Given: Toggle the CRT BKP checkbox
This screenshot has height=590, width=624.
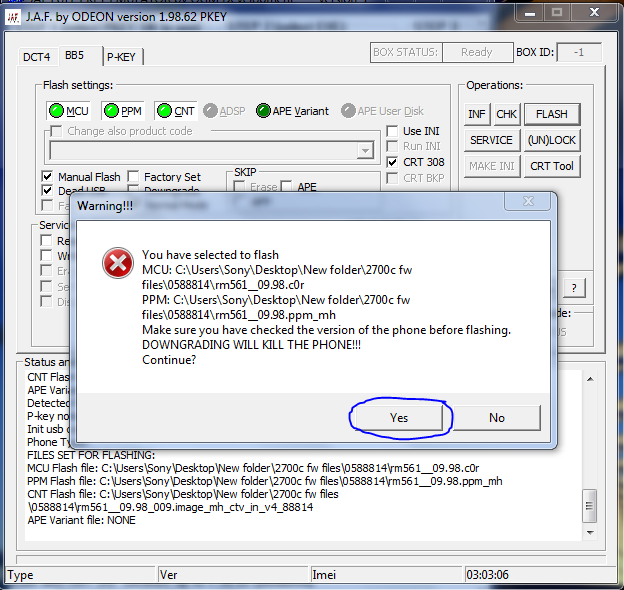Looking at the screenshot, I should 392,178.
